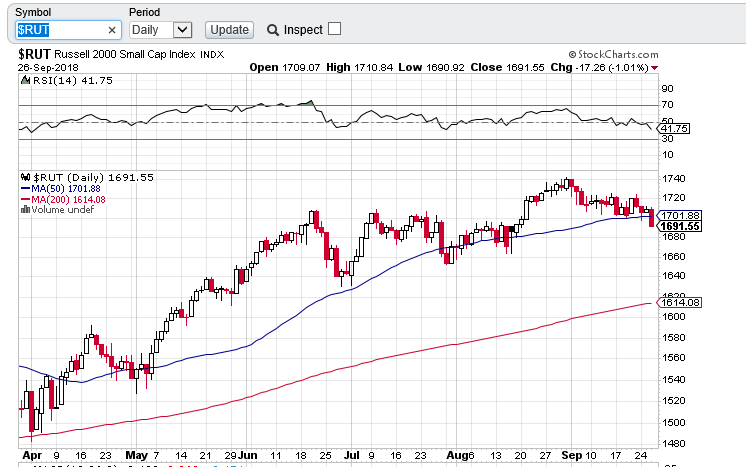Click the RSI 30 level axis label
746x467 pixels.
[x=667, y=138]
